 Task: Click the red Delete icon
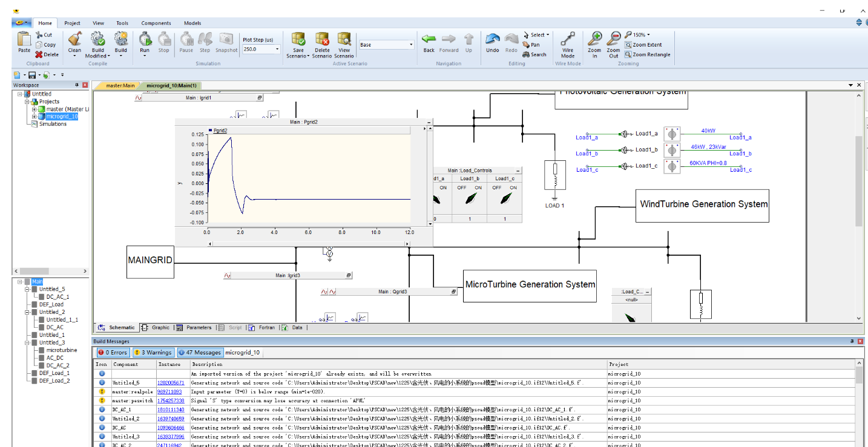click(x=39, y=54)
